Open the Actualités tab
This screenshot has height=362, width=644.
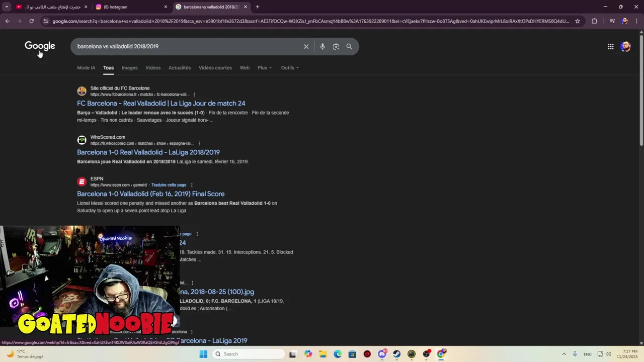coord(180,68)
